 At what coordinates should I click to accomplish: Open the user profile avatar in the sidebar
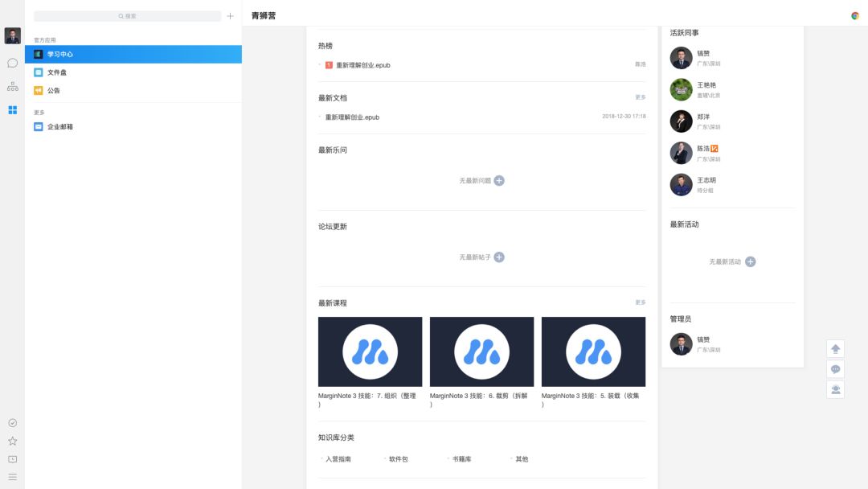(x=12, y=35)
